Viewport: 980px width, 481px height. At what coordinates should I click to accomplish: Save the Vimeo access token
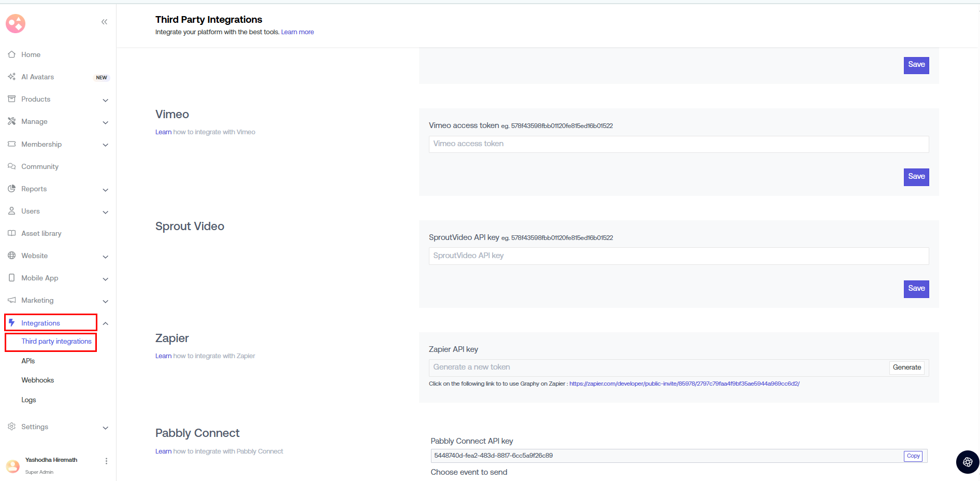pyautogui.click(x=916, y=177)
